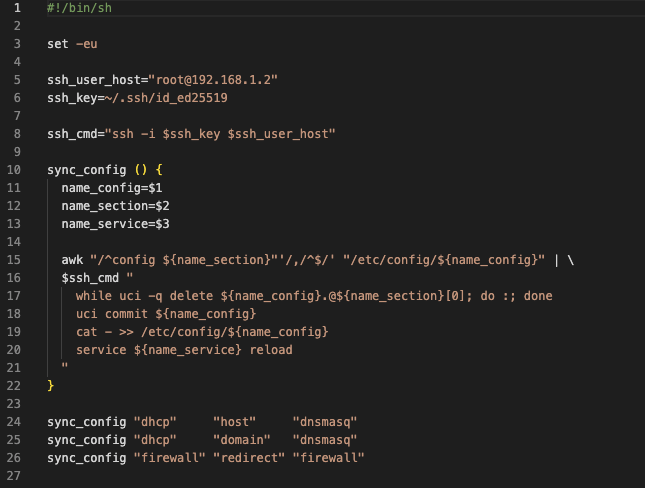Image resolution: width=645 pixels, height=488 pixels.
Task: Click 'name_section=$2' line
Action: (x=116, y=206)
